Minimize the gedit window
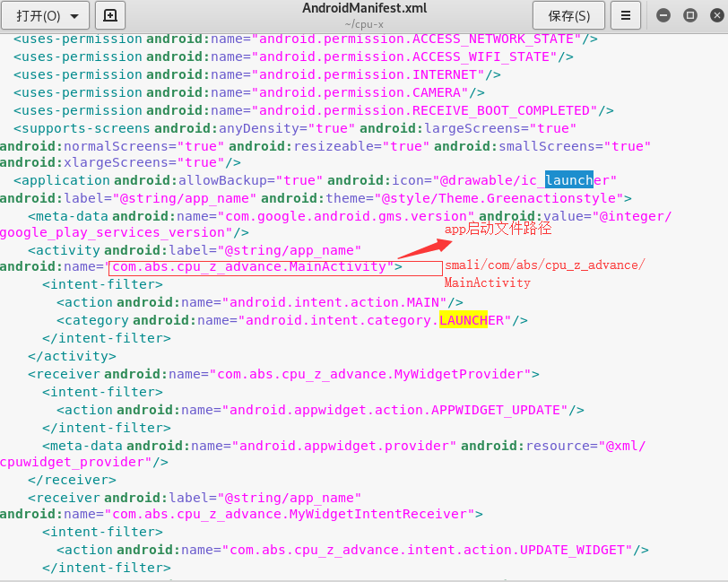This screenshot has height=582, width=728. [663, 15]
